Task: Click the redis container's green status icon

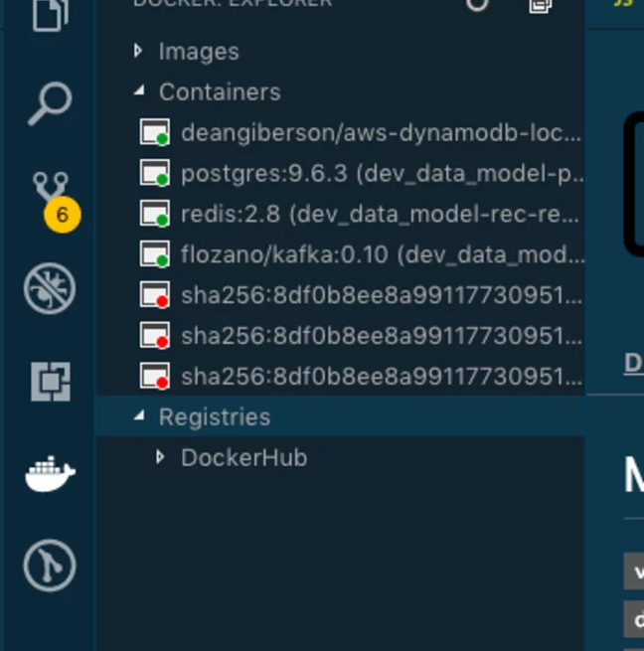Action: tap(155, 214)
